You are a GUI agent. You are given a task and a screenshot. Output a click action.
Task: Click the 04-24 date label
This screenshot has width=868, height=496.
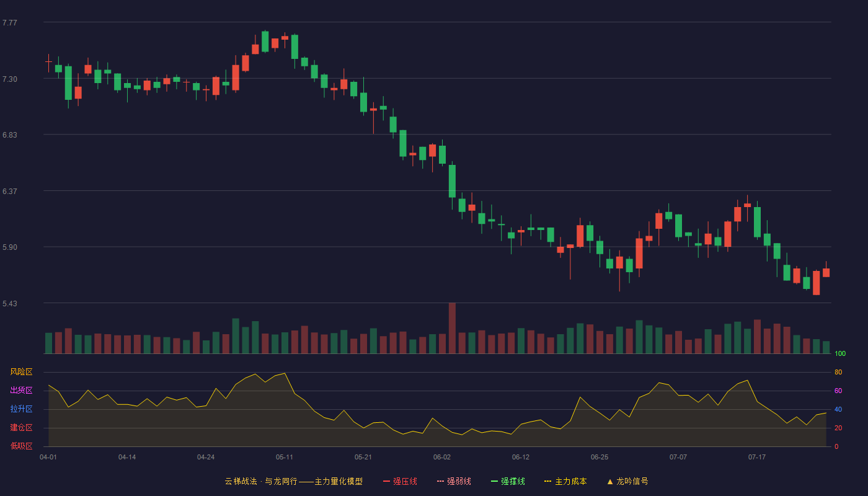206,457
